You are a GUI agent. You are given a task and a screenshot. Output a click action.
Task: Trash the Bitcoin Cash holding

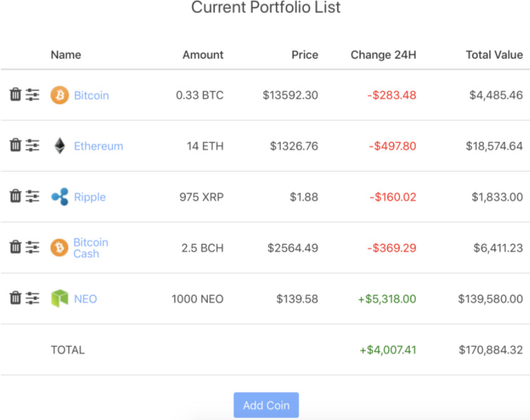pyautogui.click(x=15, y=247)
